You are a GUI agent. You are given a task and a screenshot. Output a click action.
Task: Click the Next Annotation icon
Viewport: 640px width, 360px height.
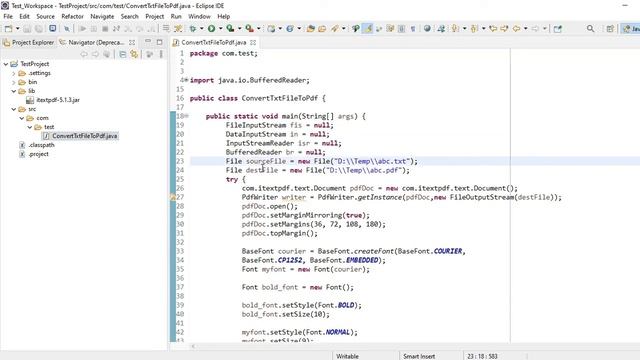(x=455, y=29)
